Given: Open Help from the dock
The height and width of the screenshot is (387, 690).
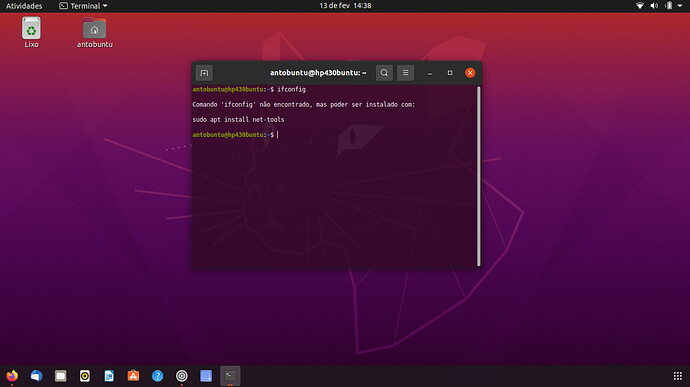Looking at the screenshot, I should coord(158,376).
